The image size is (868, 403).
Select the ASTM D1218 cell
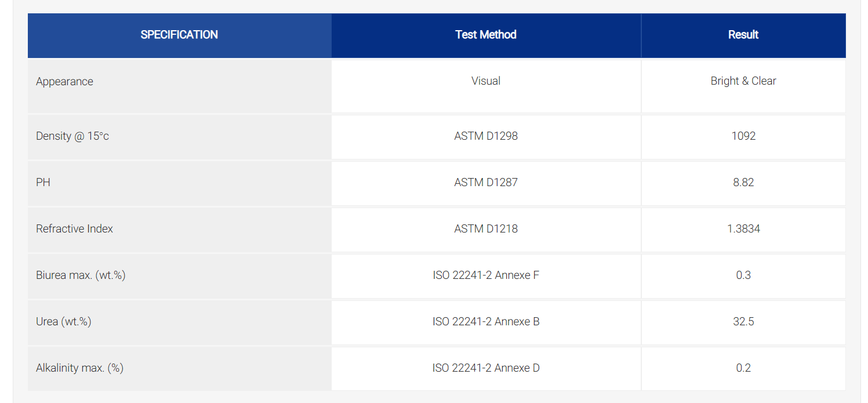click(486, 230)
